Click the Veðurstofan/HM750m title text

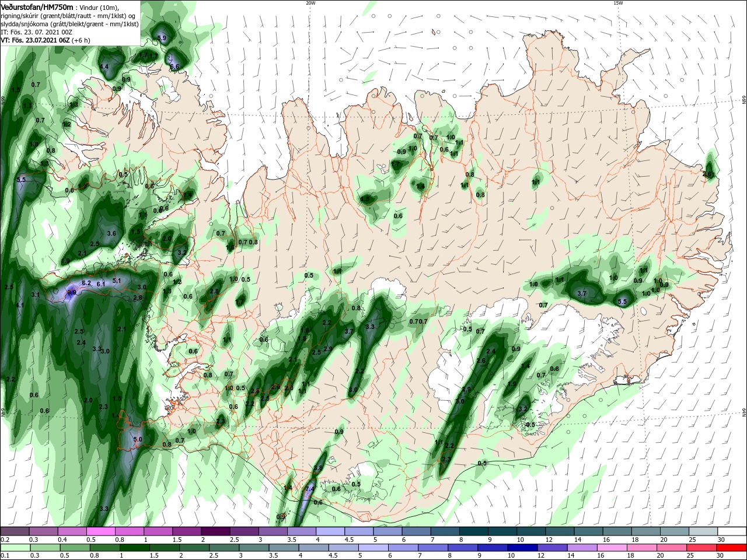pos(37,6)
